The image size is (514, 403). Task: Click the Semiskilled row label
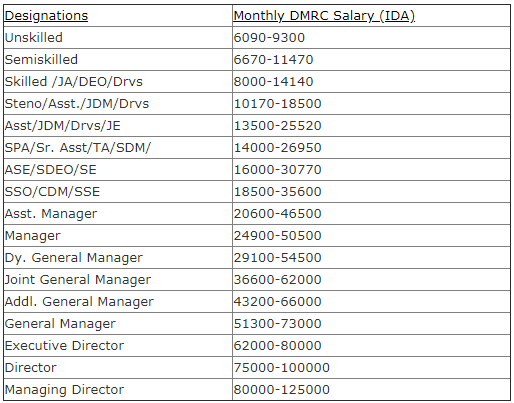tap(41, 60)
